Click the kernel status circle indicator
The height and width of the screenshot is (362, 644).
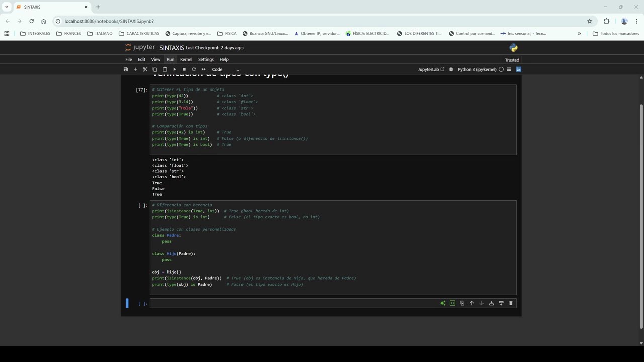click(501, 69)
